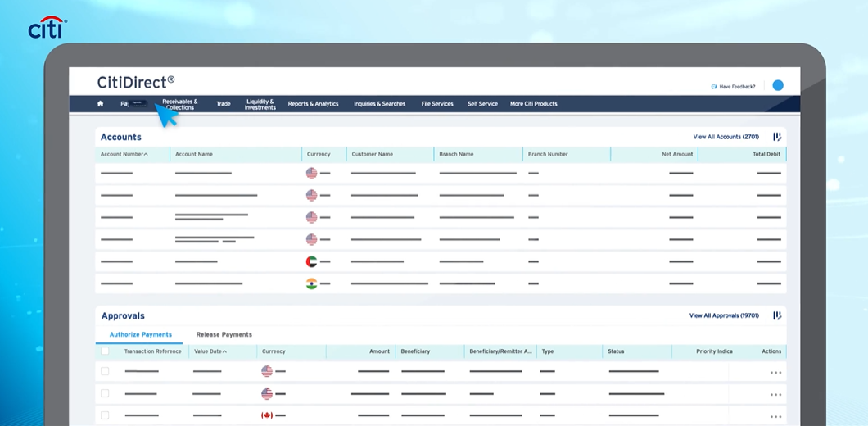Click the Accounts section heading
The height and width of the screenshot is (426, 868).
click(x=121, y=137)
